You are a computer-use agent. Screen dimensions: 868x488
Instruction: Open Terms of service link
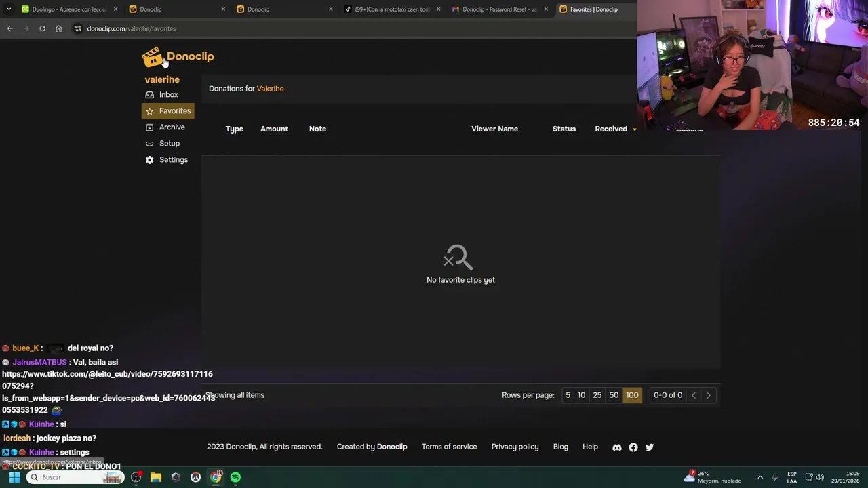coord(449,447)
